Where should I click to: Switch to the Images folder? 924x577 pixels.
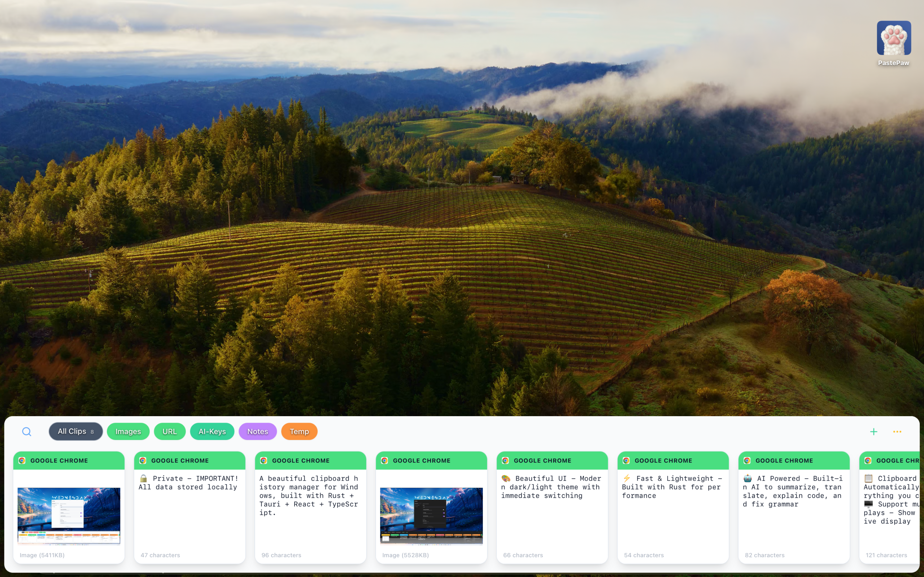pyautogui.click(x=128, y=432)
